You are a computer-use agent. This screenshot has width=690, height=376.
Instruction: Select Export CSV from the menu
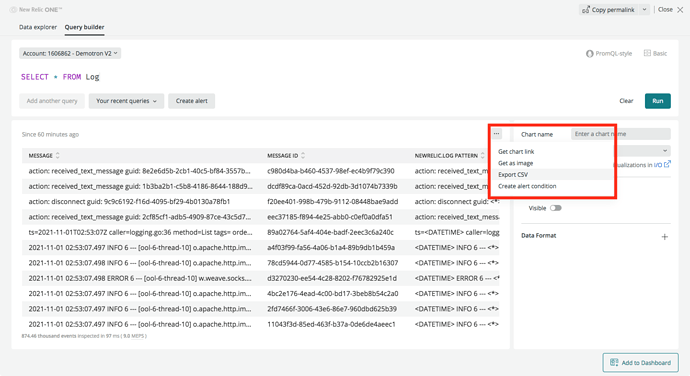click(x=513, y=174)
